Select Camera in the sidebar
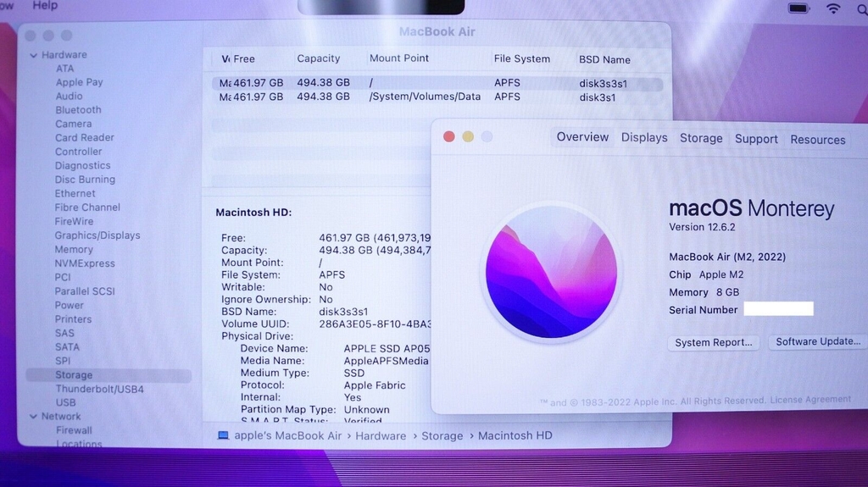 pos(73,124)
